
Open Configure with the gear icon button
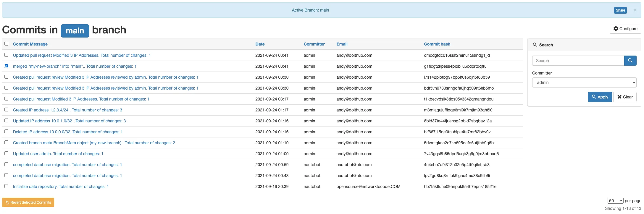pos(625,29)
